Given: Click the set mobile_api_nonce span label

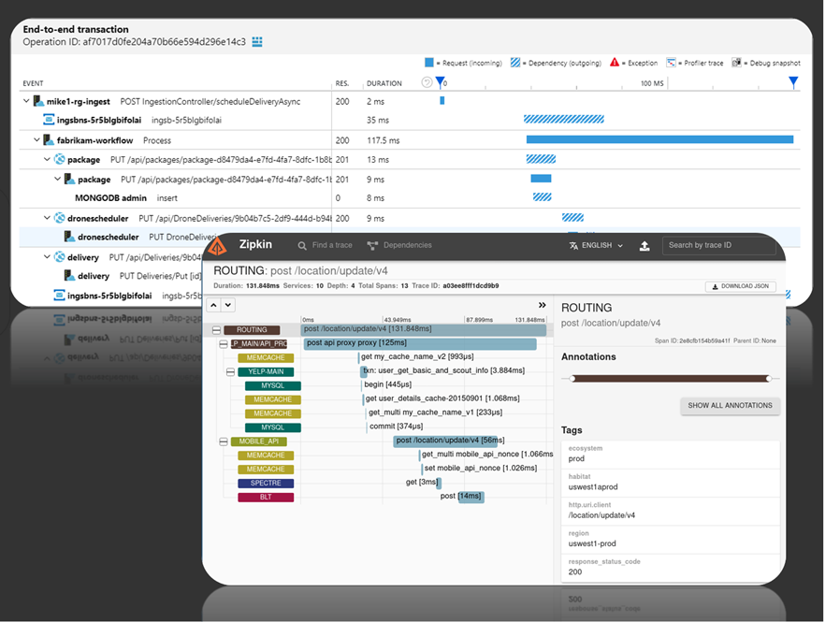Looking at the screenshot, I should (481, 469).
